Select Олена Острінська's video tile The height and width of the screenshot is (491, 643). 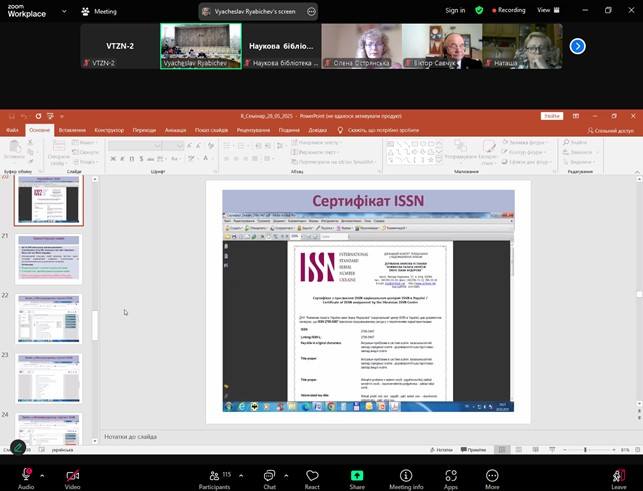[362, 46]
